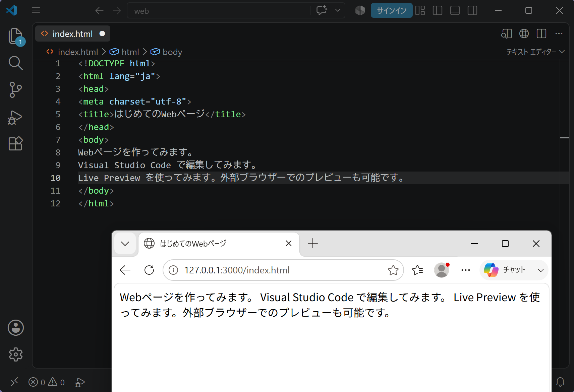Click line 10 starting with Live Preview
Screen dimensions: 574x392
click(x=241, y=178)
